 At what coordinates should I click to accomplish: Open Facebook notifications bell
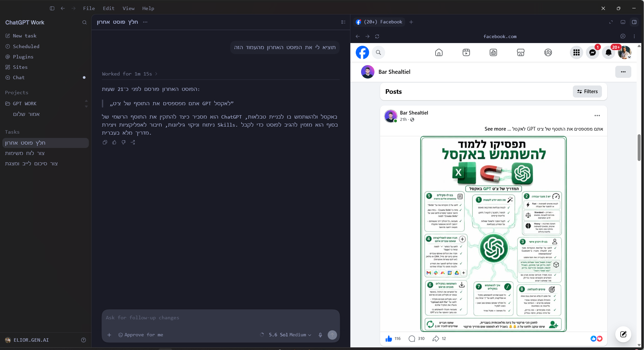[x=609, y=52]
